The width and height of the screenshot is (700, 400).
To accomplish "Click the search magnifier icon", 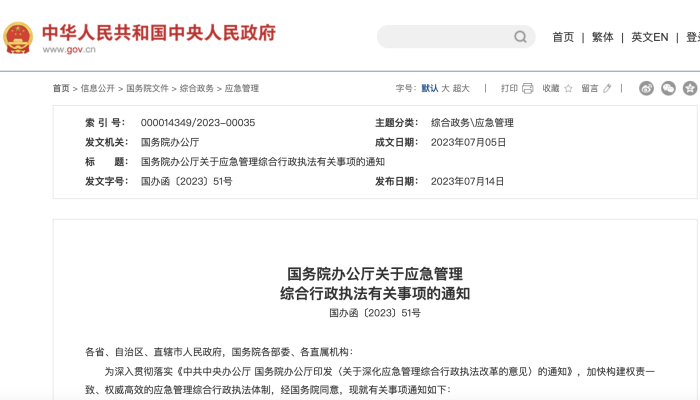I will 521,37.
